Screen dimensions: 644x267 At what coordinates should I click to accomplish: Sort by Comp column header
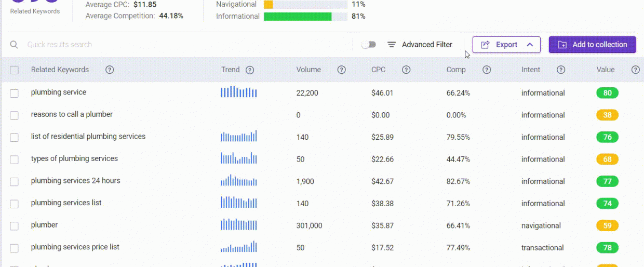click(x=456, y=70)
